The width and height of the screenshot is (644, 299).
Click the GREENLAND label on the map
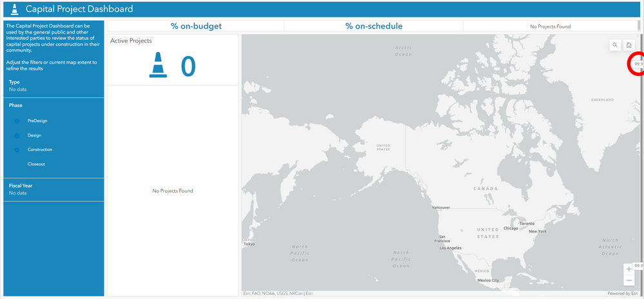[602, 100]
